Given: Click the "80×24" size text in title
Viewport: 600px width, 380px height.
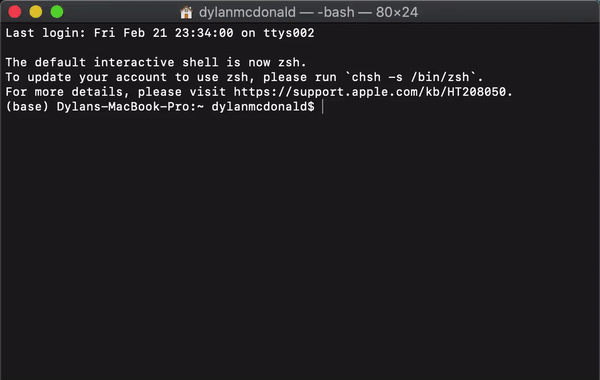Looking at the screenshot, I should point(397,12).
